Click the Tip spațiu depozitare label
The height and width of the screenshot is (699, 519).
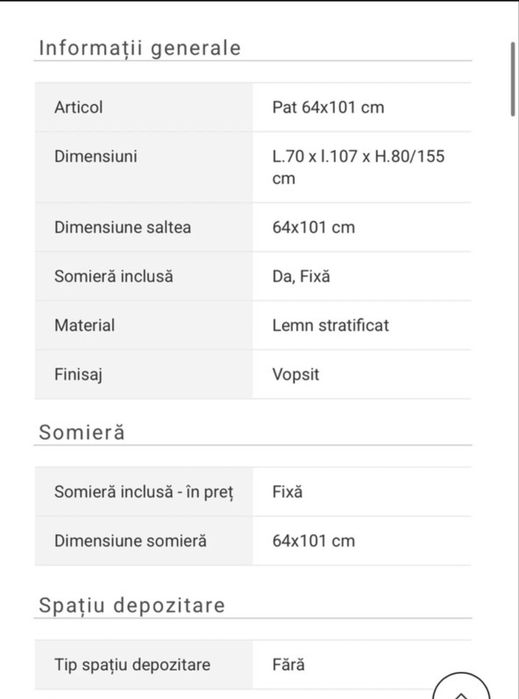132,665
